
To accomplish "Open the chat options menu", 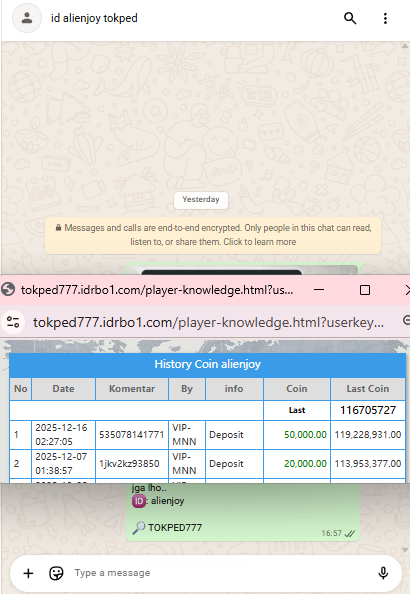I will 385,18.
